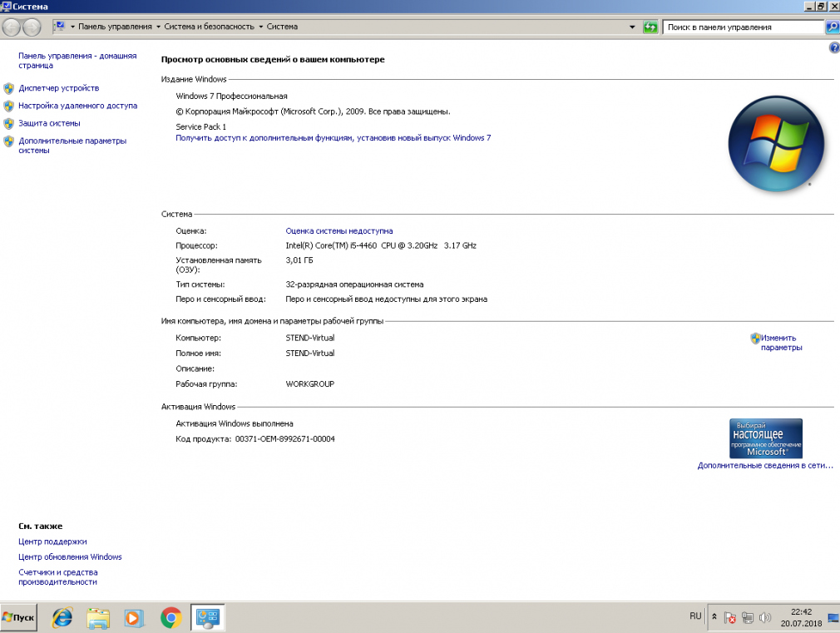Click the WORKGROUP value

tap(310, 384)
